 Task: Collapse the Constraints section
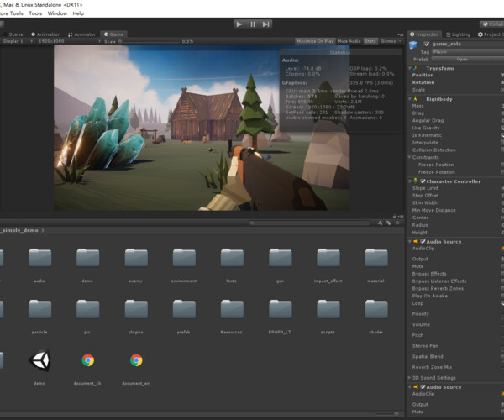[410, 157]
